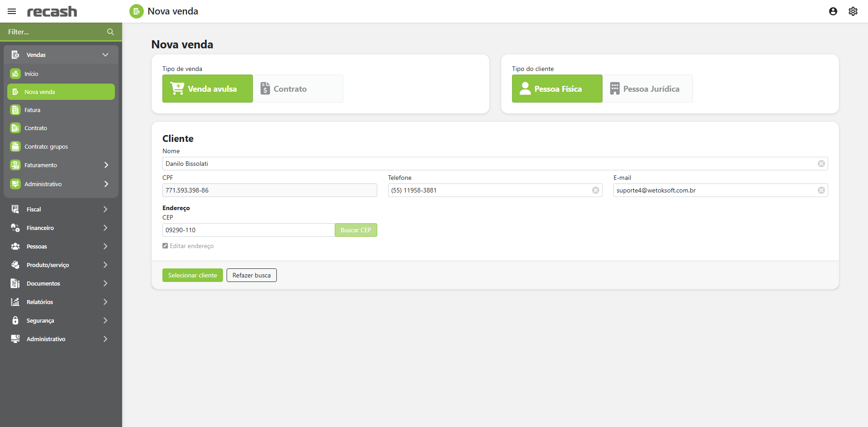Expand the Financeiro menu

tap(105, 228)
